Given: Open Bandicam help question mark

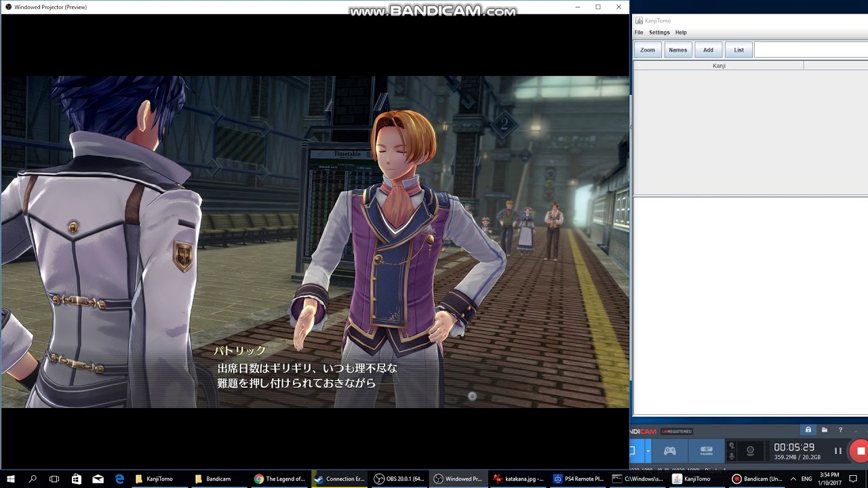Looking at the screenshot, I should (840, 430).
